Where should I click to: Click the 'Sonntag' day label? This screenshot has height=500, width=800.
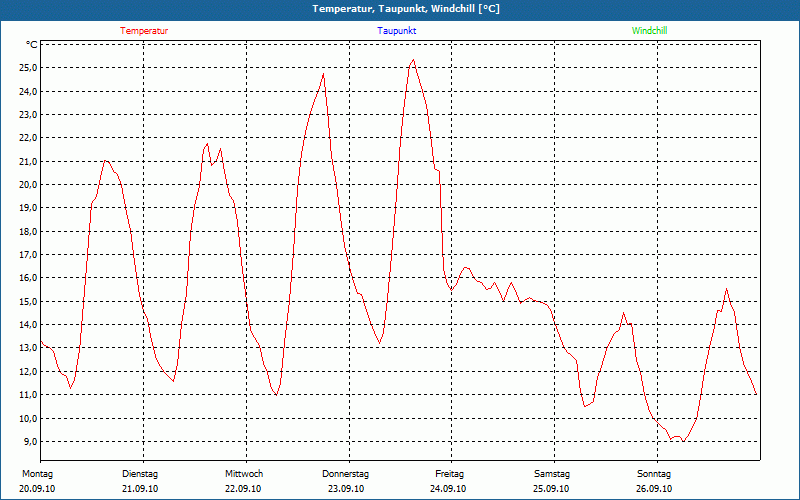[654, 474]
